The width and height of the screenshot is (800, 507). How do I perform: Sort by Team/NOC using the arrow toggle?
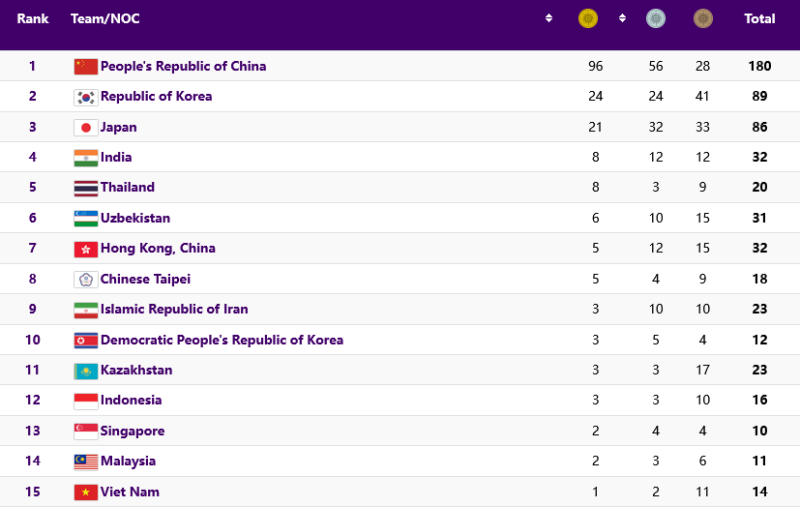click(549, 18)
